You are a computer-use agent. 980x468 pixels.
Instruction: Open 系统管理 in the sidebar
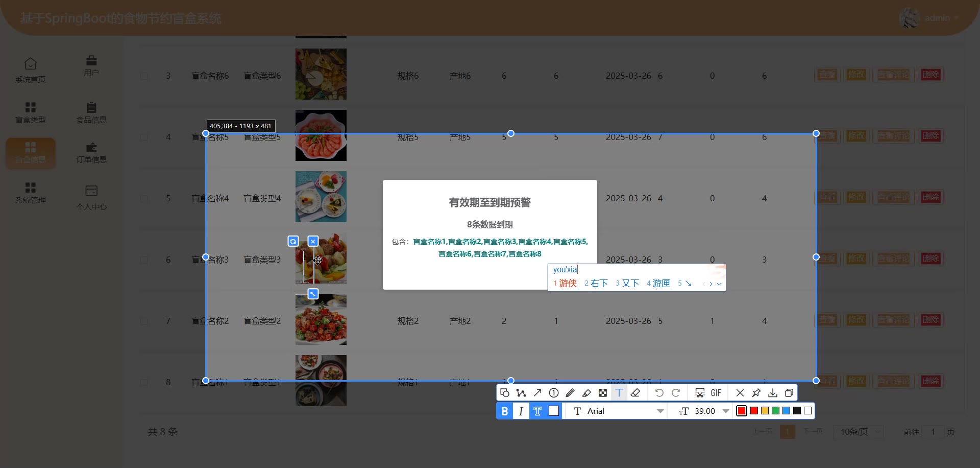tap(31, 193)
